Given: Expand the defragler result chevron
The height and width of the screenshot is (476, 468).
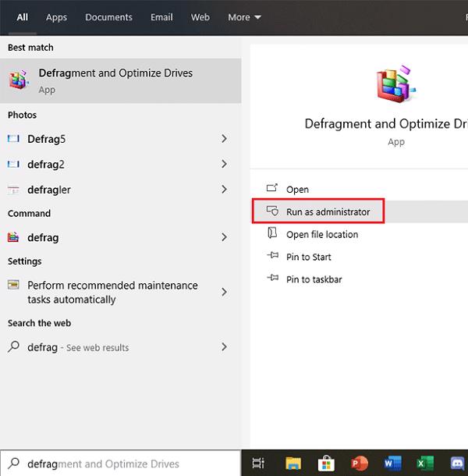Looking at the screenshot, I should (x=224, y=190).
